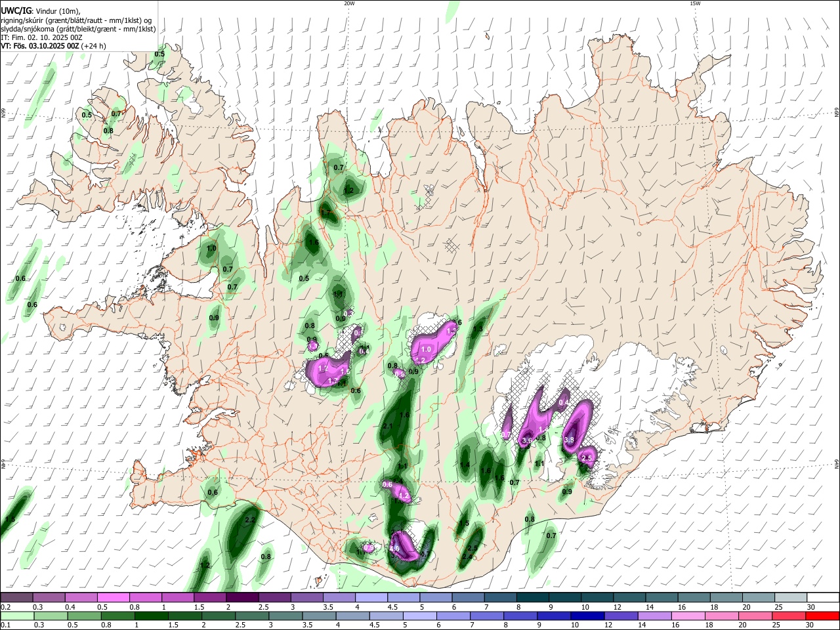Select the line starting 'rigning/skúrir (grænt/blátt/rautt'

click(76, 20)
